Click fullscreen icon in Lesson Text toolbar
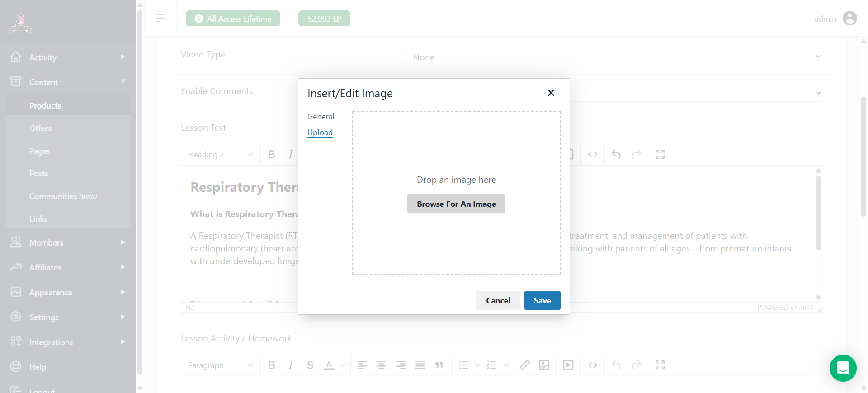Viewport: 868px width, 393px height. pyautogui.click(x=660, y=154)
